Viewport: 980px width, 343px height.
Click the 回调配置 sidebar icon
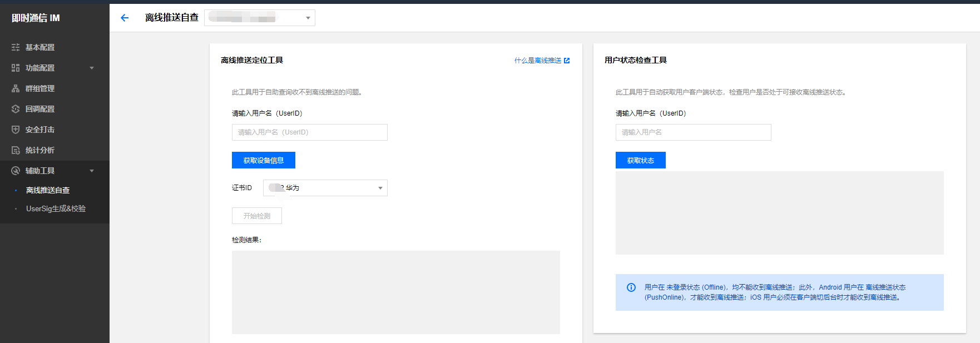click(x=16, y=109)
